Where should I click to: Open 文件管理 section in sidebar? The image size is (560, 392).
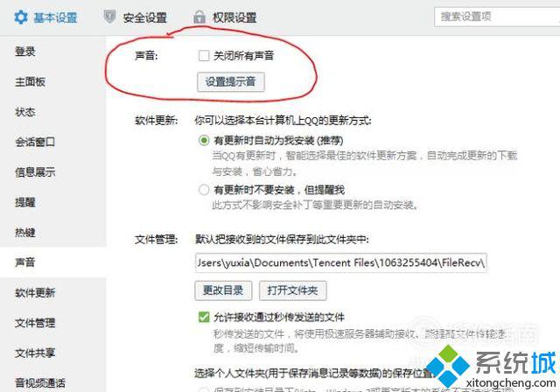(x=35, y=323)
